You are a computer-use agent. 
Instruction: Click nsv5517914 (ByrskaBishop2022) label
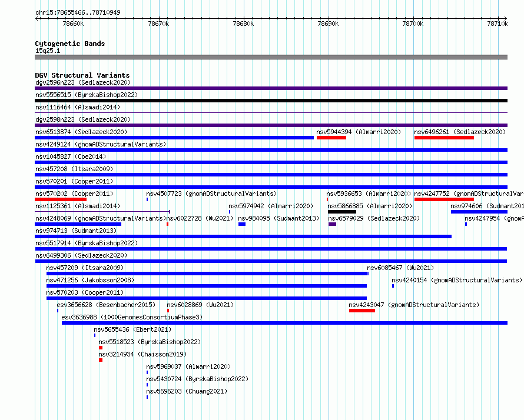point(87,243)
